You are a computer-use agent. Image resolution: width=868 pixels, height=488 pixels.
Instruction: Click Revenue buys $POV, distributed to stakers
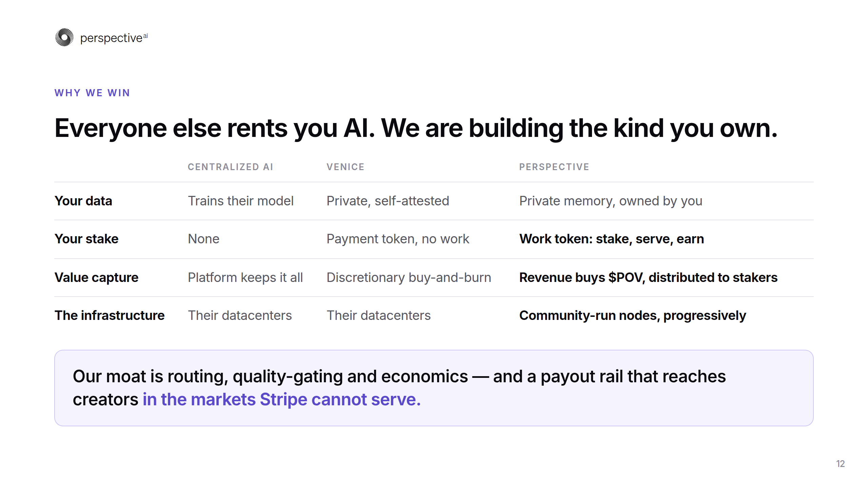coord(648,278)
